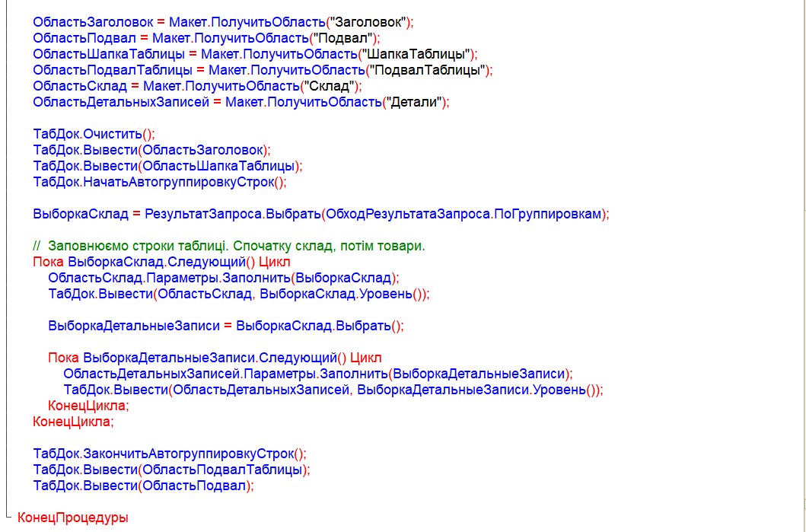Click the green comment about Заповнюємо строки таблиці
This screenshot has height=532, width=806.
[x=229, y=246]
